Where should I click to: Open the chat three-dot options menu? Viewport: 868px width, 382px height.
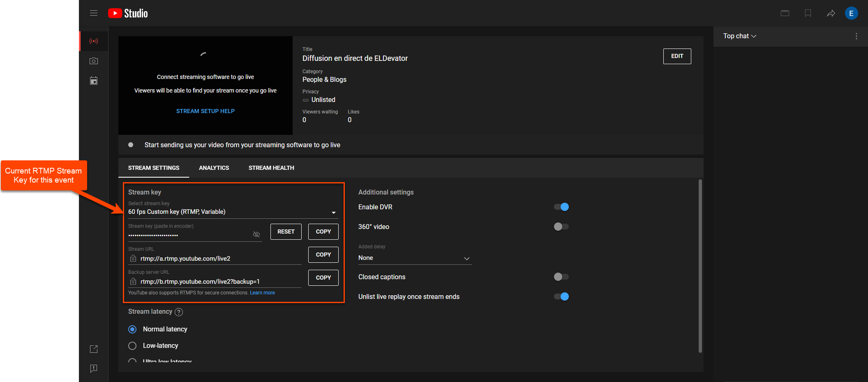856,36
